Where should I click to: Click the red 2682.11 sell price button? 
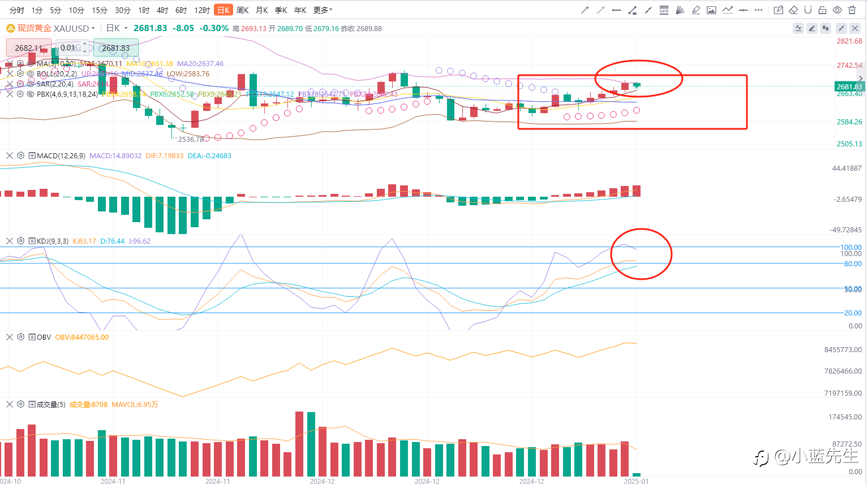pos(29,48)
